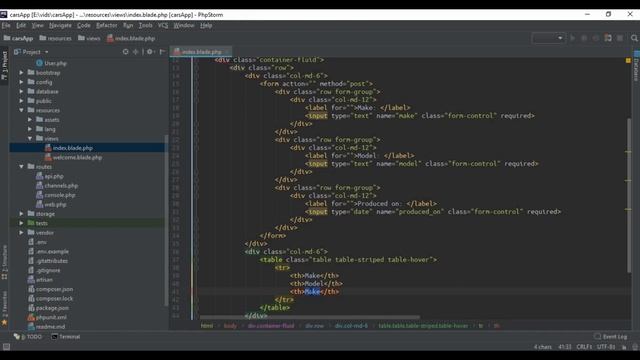Expand the config folder
This screenshot has height=360, width=640.
[x=22, y=82]
